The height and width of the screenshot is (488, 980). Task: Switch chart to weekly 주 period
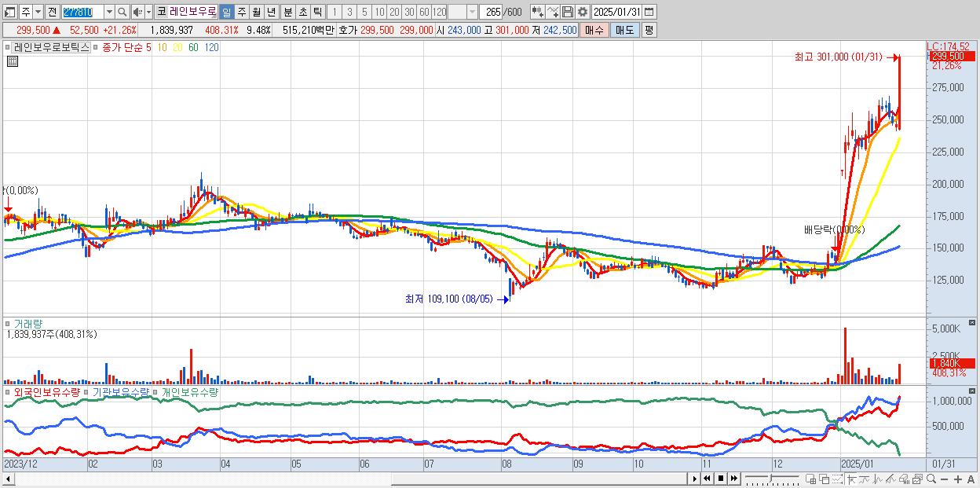[x=241, y=12]
